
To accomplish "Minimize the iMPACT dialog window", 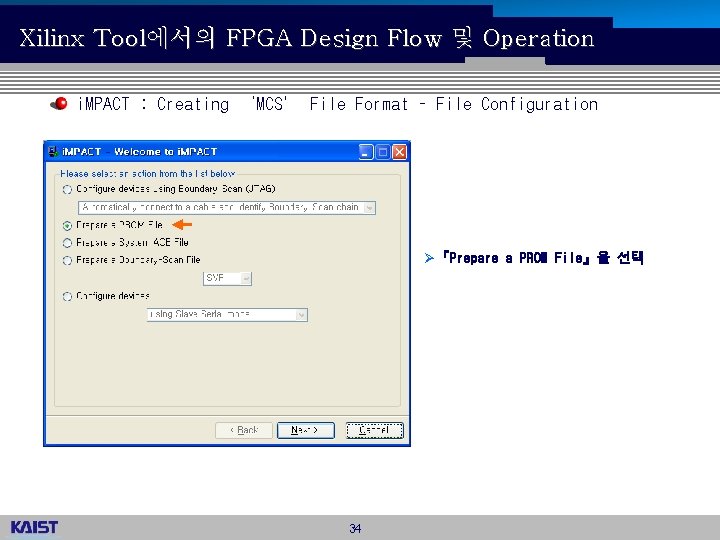I will pyautogui.click(x=366, y=152).
